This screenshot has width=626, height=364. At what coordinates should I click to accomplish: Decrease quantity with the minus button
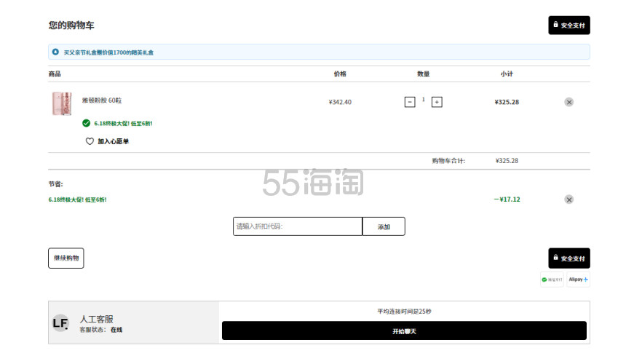(x=410, y=102)
